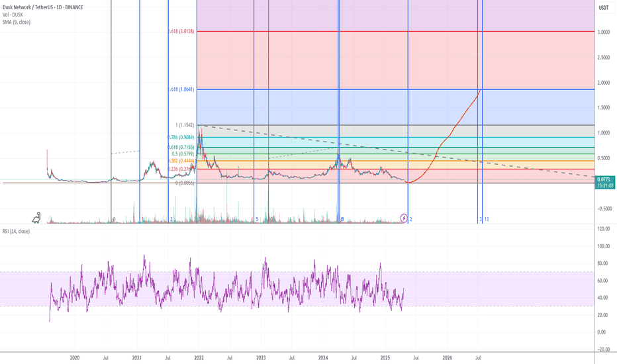Click the 2020 label on the time axis
The height and width of the screenshot is (364, 617).
(74, 357)
